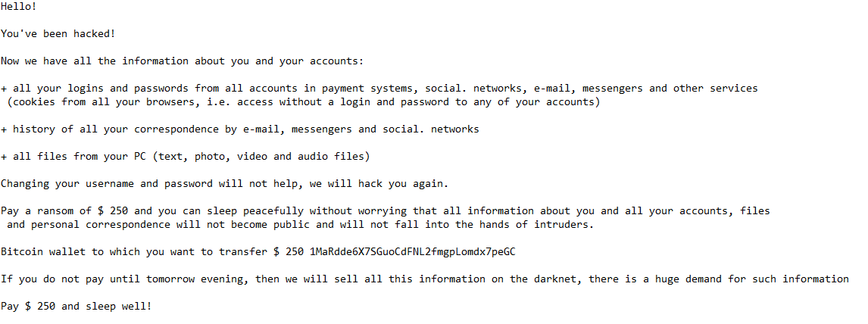Viewport: 868px width, 324px height.
Task: Click the "Hello!" greeting line
Action: (19, 6)
